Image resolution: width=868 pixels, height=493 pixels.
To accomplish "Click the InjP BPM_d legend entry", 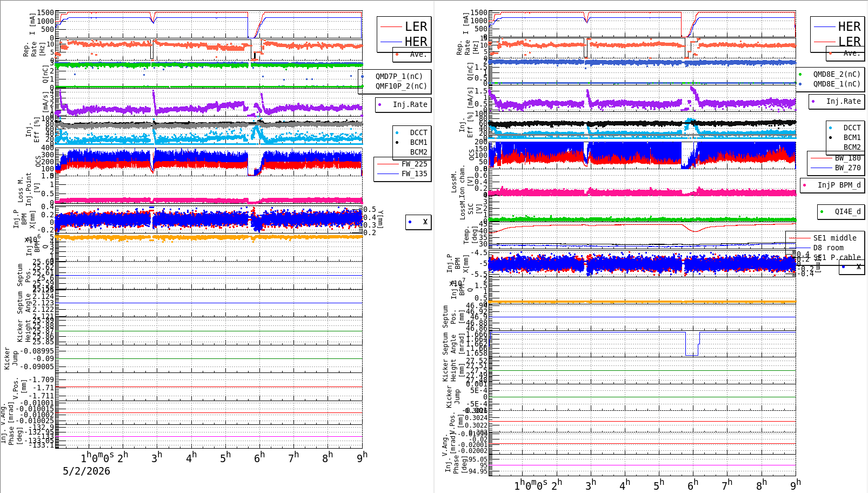I will click(839, 185).
